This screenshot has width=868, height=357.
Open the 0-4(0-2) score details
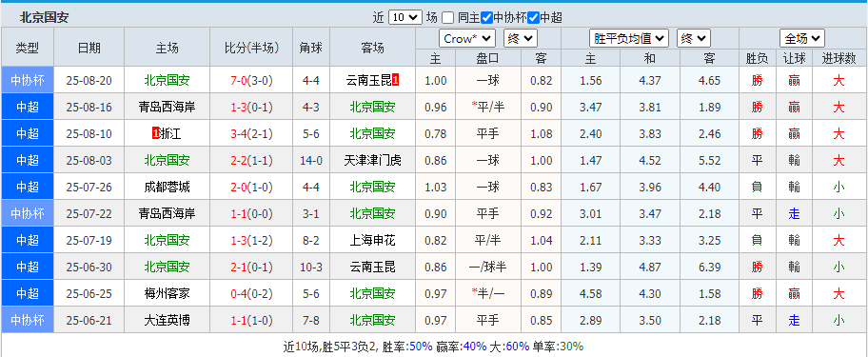coord(251,293)
